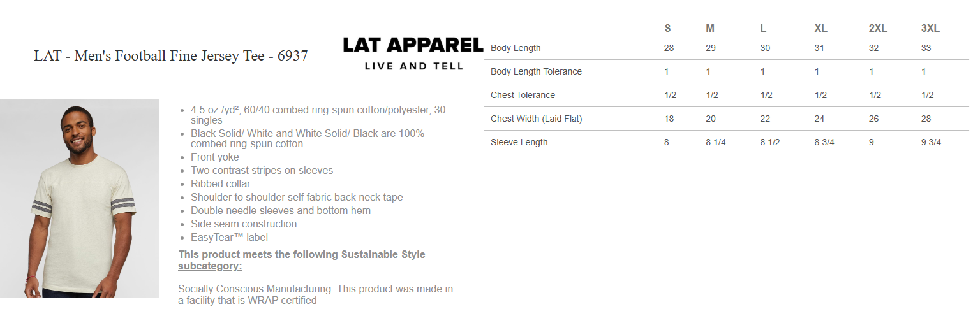Select the M size column header
Image resolution: width=980 pixels, height=316 pixels.
point(709,28)
